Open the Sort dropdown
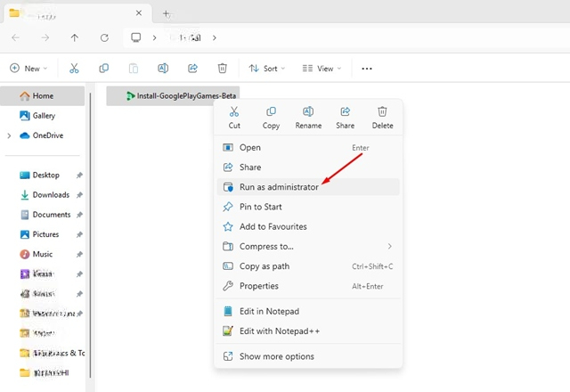 [x=267, y=69]
